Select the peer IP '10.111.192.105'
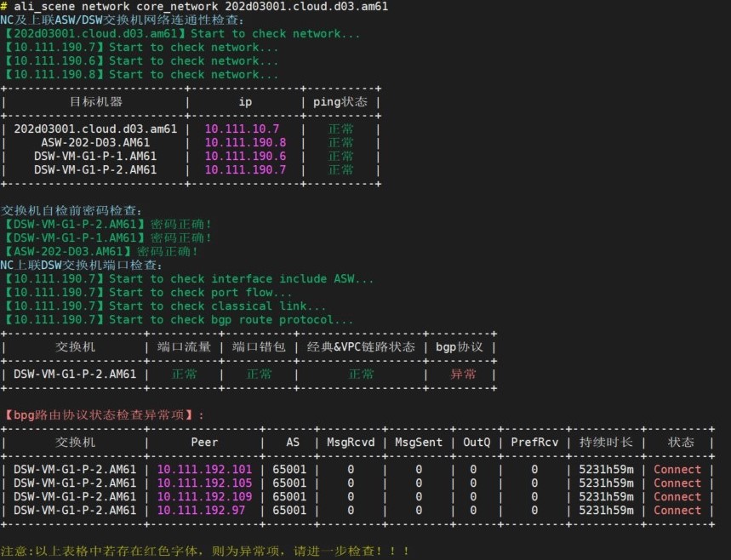731x560 pixels. (204, 483)
